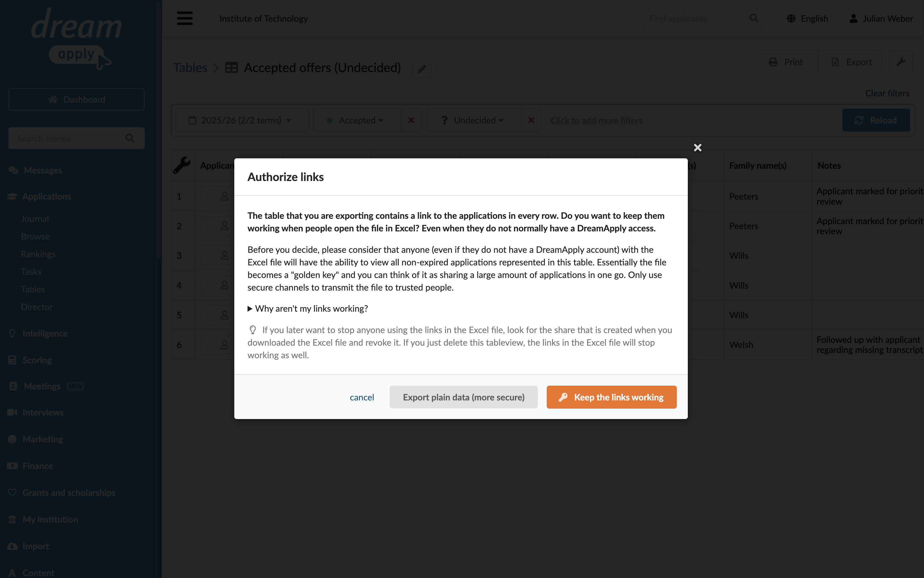
Task: Open the Scoring sidebar menu
Action: 37,360
